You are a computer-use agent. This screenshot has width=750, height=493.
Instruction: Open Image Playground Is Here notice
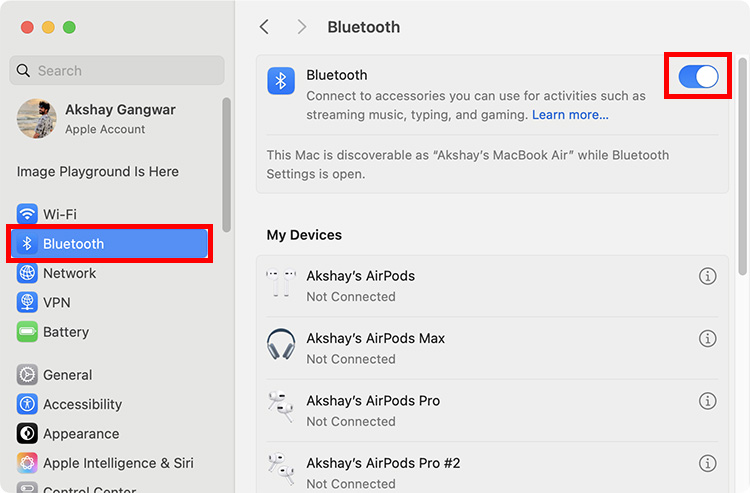pyautogui.click(x=98, y=172)
